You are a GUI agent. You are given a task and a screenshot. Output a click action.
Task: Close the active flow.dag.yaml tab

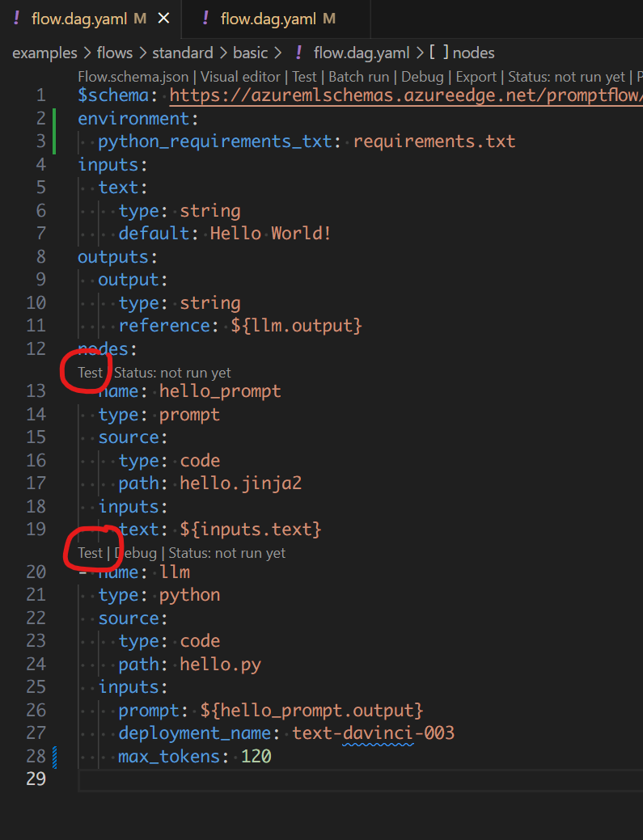164,19
